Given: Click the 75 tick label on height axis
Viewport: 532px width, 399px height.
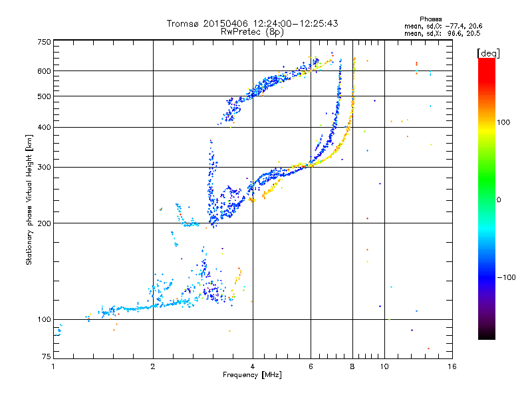Looking at the screenshot, I should point(47,356).
